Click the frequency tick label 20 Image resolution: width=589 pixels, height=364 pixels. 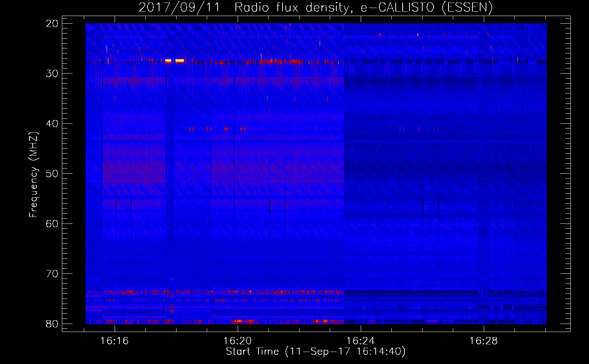(x=52, y=24)
